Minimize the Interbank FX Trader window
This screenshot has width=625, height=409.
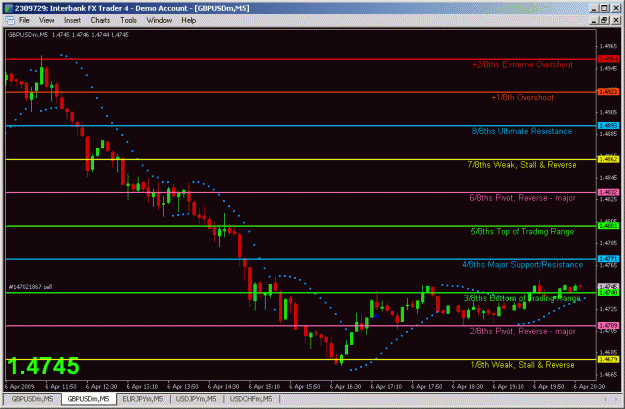(x=595, y=8)
